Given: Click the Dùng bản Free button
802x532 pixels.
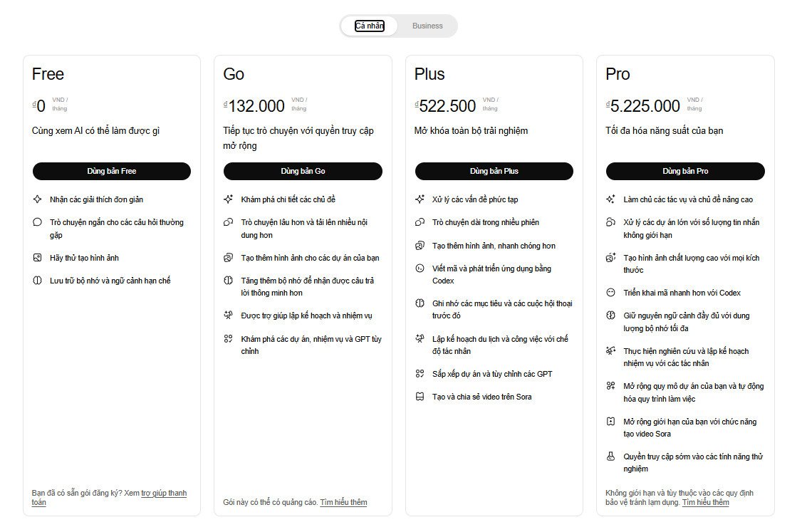Looking at the screenshot, I should coord(112,171).
